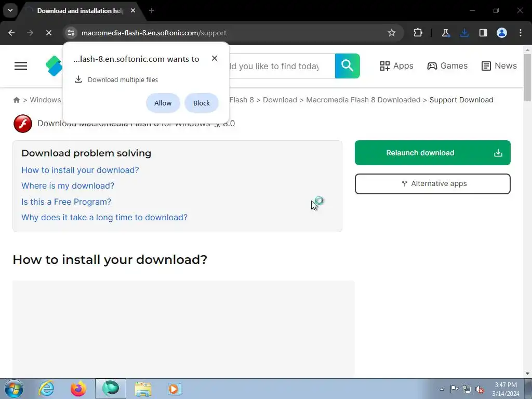532x399 pixels.
Task: Launch Firefox from taskbar
Action: click(x=78, y=389)
